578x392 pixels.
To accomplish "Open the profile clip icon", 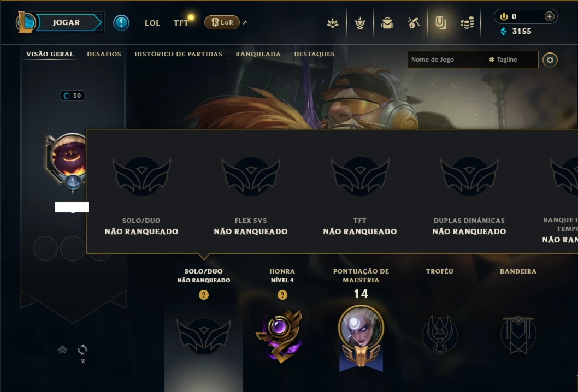I will tap(440, 23).
